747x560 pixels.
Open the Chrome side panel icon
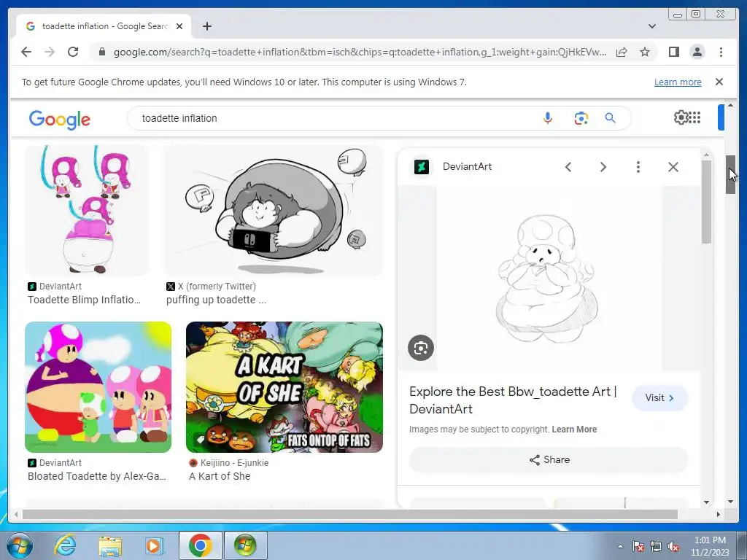click(x=673, y=52)
